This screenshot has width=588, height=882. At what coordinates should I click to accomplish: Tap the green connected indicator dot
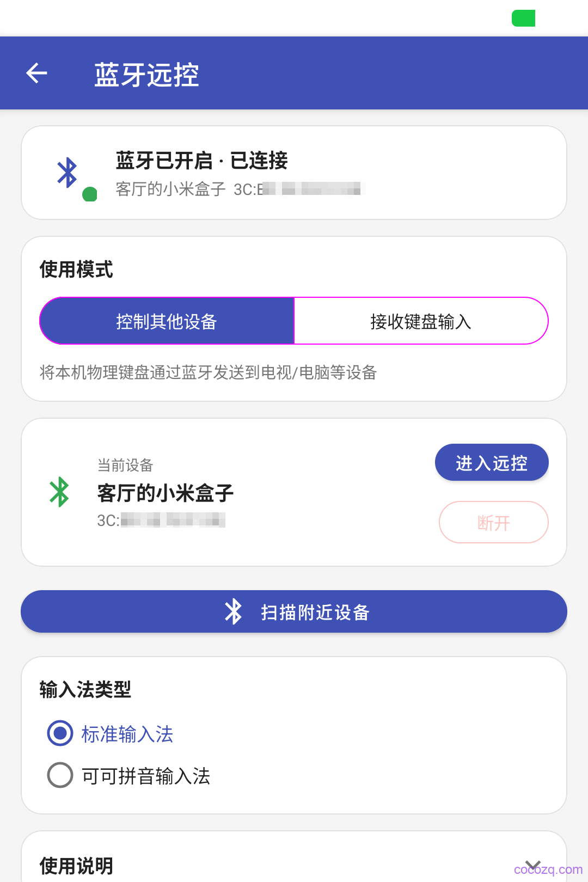tap(90, 194)
